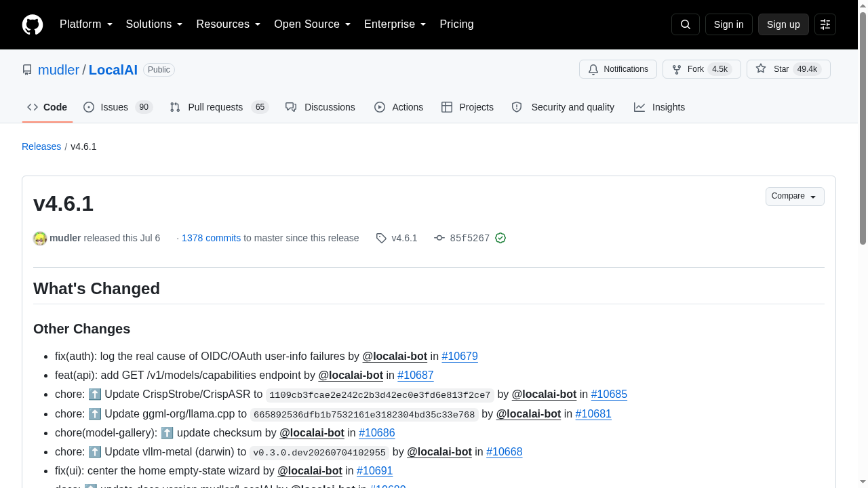This screenshot has height=488, width=868.
Task: Open the LocalAI repository link
Action: pyautogui.click(x=113, y=70)
